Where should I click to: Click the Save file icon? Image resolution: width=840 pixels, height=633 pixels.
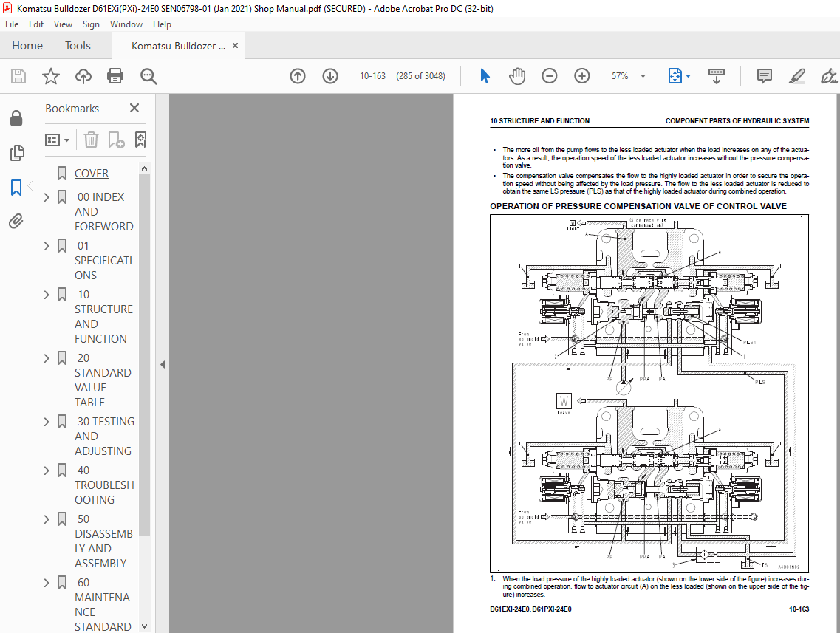pos(18,76)
